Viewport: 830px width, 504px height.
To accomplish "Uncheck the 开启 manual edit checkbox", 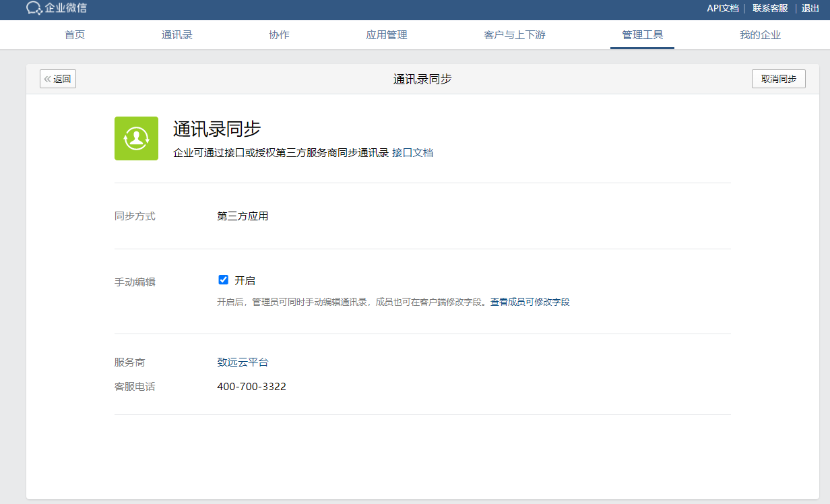I will pyautogui.click(x=224, y=280).
